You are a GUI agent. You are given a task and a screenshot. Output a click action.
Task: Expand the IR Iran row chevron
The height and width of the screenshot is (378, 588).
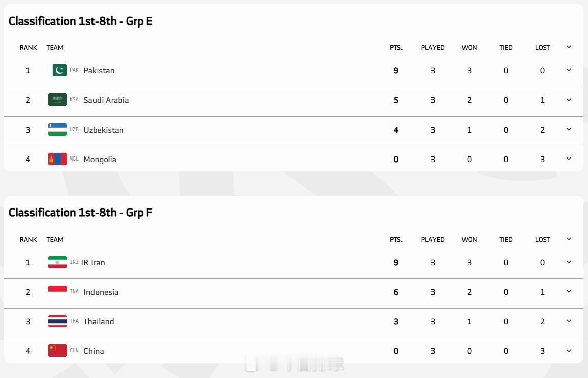569,262
